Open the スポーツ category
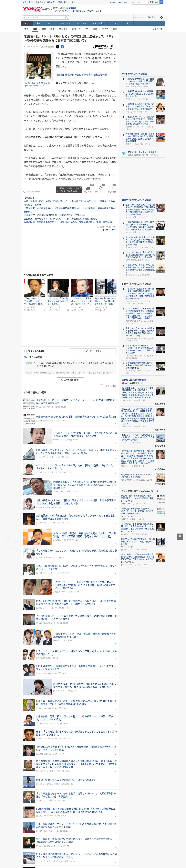The width and height of the screenshot is (186, 868). pos(76,29)
